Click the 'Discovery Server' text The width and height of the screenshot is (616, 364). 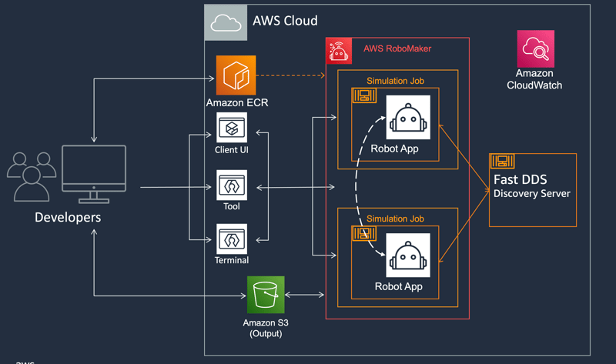click(x=532, y=194)
